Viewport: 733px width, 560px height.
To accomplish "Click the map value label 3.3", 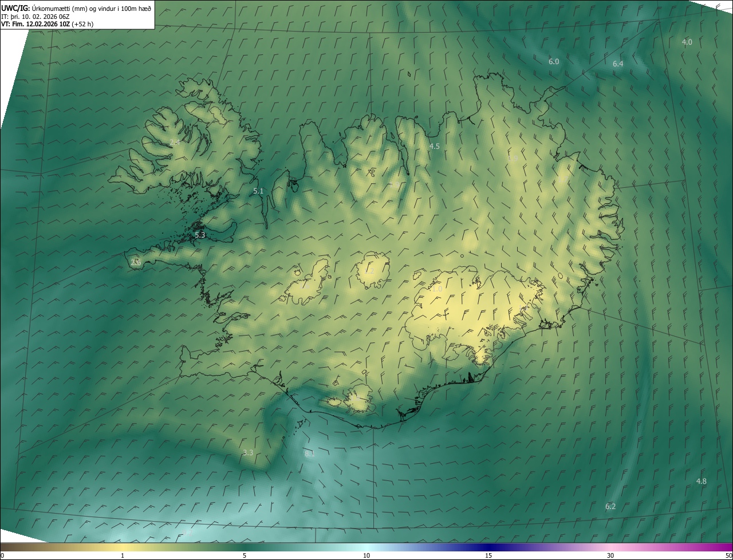I will click(248, 453).
